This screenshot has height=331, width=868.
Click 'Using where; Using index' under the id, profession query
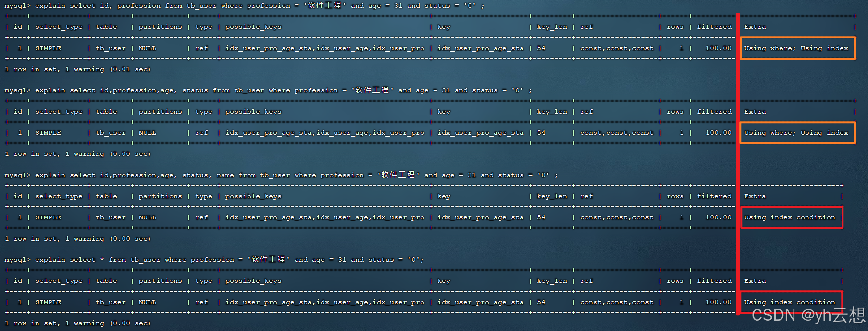point(796,48)
